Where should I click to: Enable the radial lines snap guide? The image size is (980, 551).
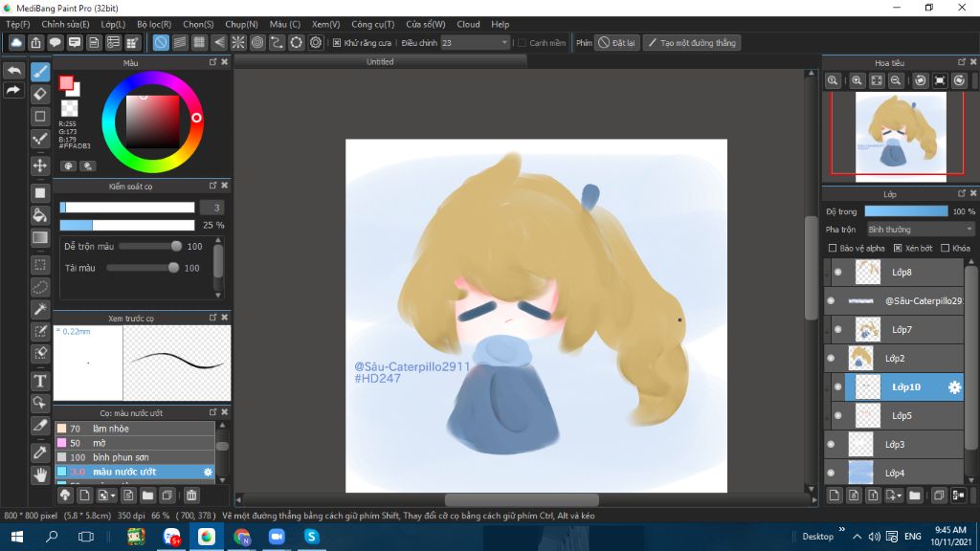(238, 42)
